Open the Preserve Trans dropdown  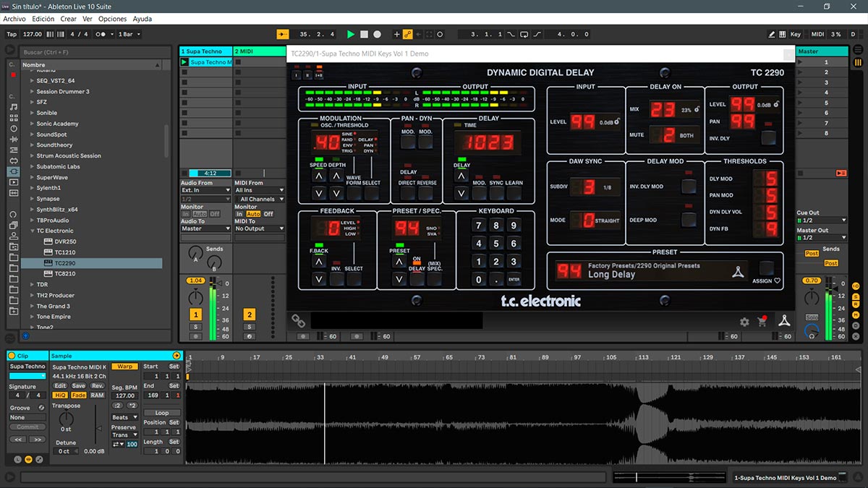coord(124,435)
